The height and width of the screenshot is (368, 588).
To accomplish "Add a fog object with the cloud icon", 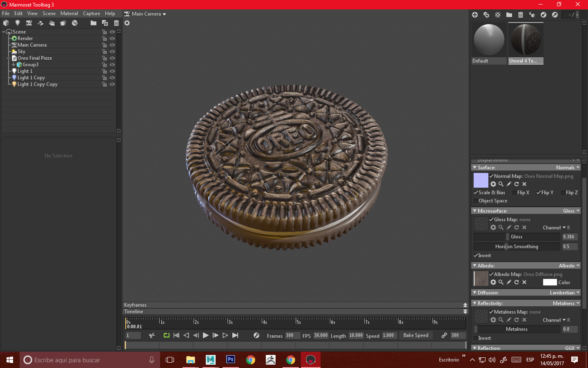I will click(52, 23).
